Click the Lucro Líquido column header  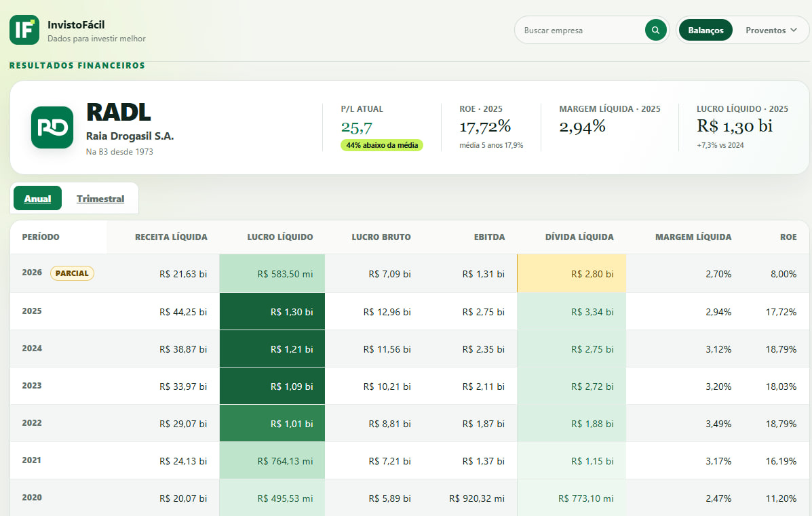point(279,237)
